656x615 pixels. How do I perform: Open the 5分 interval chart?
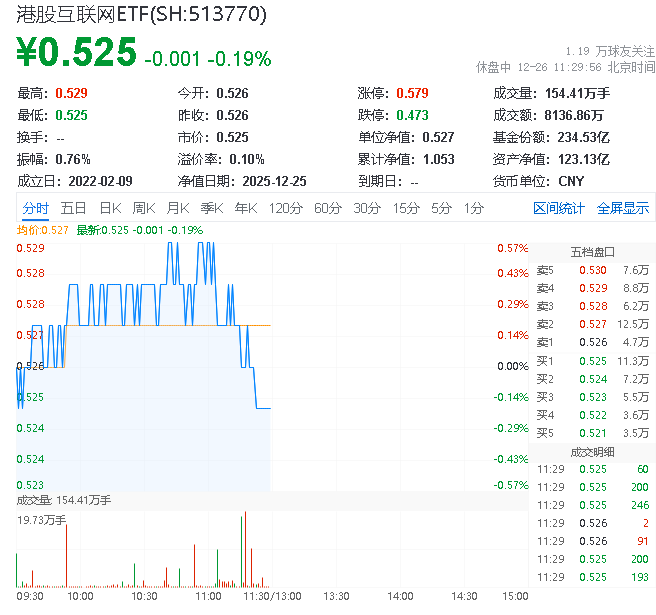(441, 208)
